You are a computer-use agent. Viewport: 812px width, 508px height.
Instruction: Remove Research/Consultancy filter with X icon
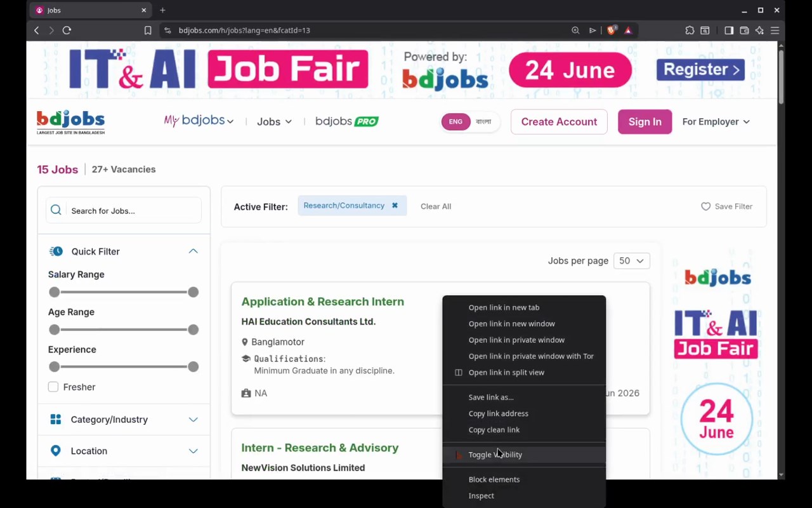point(395,205)
